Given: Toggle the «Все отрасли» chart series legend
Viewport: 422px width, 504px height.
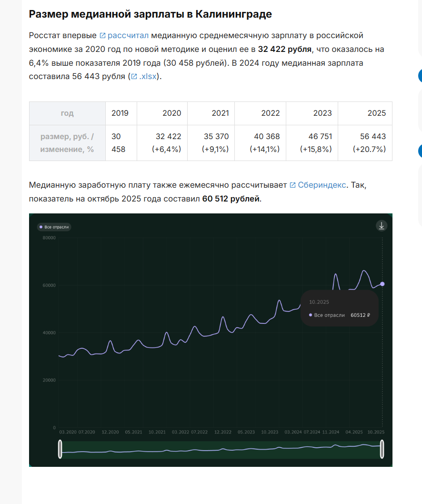Looking at the screenshot, I should point(56,227).
